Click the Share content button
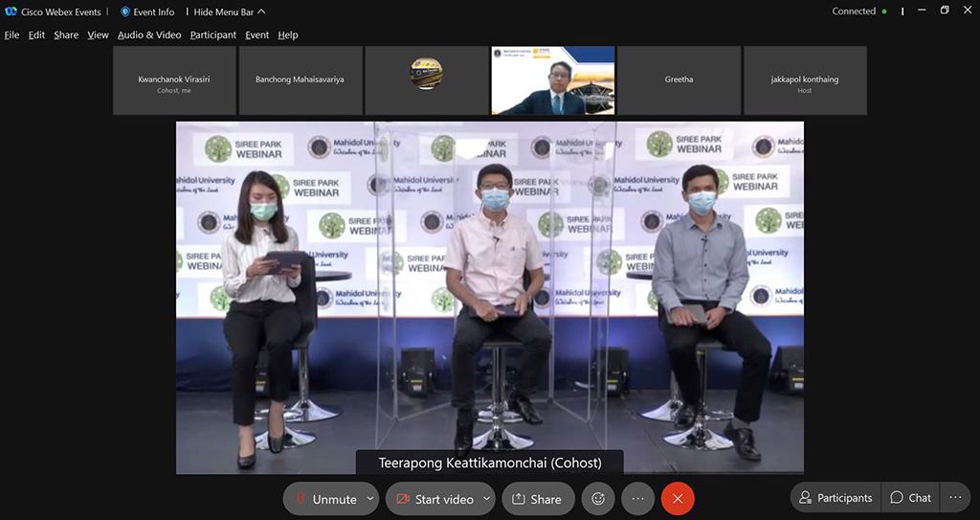 (537, 499)
